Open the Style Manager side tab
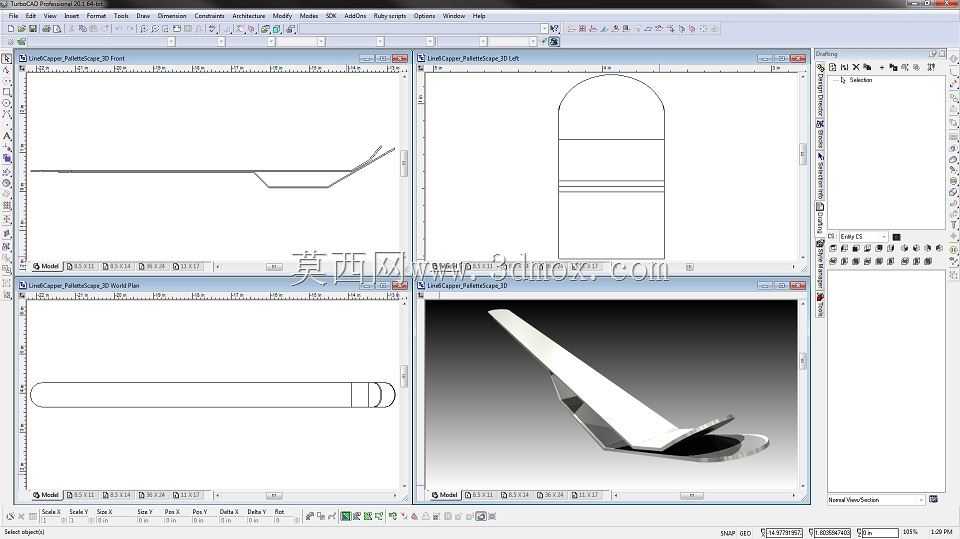Image resolution: width=960 pixels, height=539 pixels. tap(820, 265)
